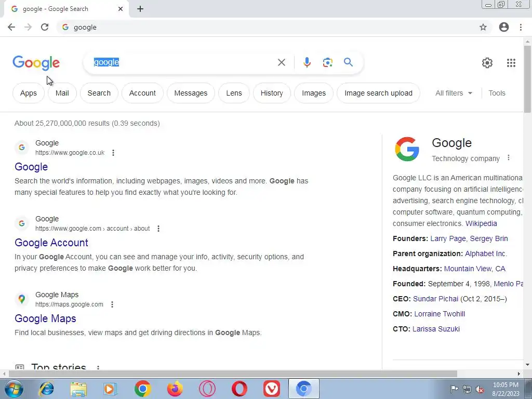532x399 pixels.
Task: Expand the All filters dropdown
Action: tap(454, 93)
